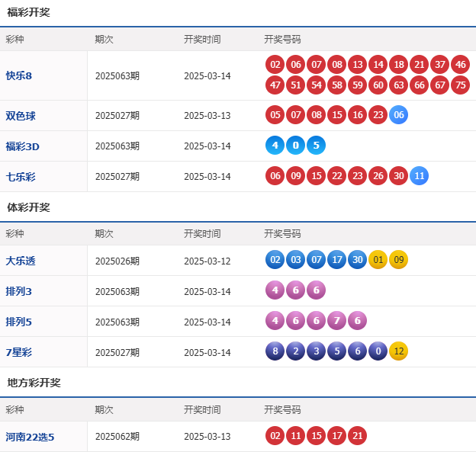Click the purple ball 4 in the 排列3 row
Viewport: 476px width, 452px height.
(275, 290)
